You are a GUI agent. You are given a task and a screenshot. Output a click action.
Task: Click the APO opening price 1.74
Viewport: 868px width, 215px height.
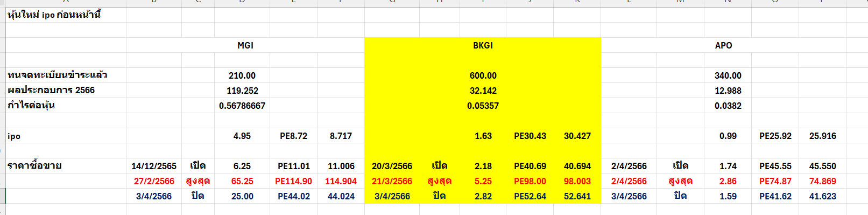coord(728,166)
